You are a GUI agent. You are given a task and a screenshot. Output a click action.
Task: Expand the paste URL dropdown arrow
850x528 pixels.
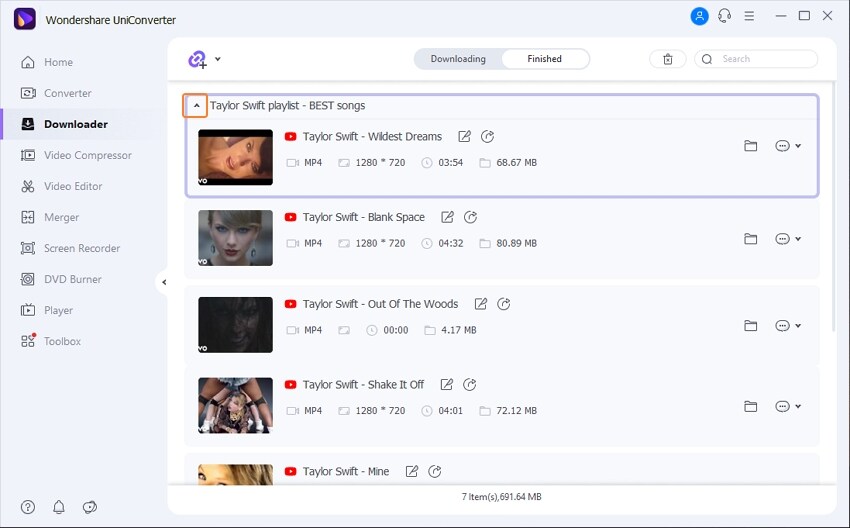tap(217, 59)
